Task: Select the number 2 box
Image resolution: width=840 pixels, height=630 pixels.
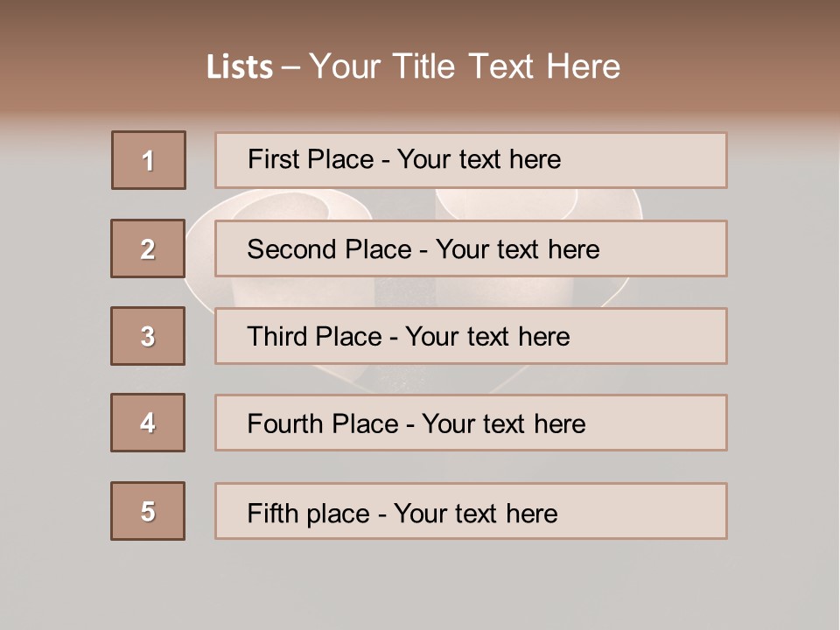Action: [148, 248]
